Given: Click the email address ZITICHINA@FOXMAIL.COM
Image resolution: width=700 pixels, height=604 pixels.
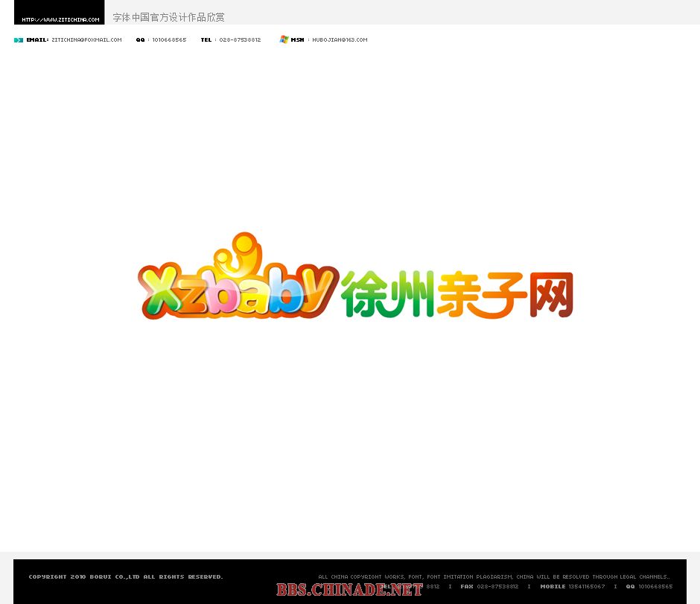Looking at the screenshot, I should [86, 39].
